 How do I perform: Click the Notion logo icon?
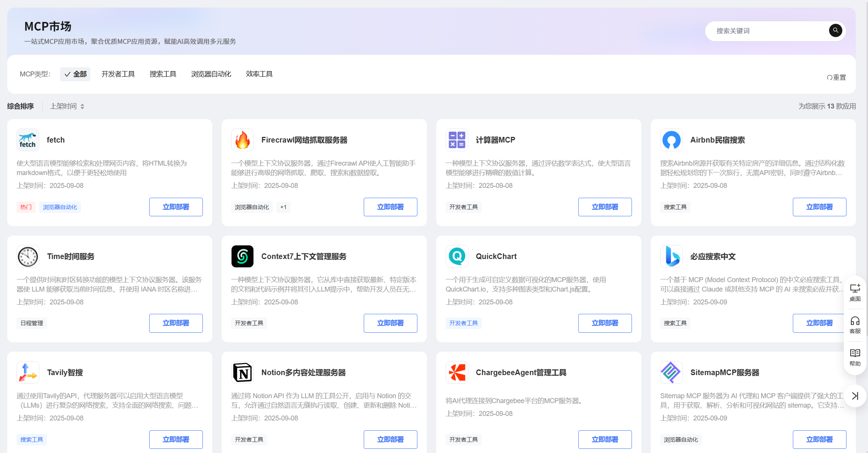(242, 372)
